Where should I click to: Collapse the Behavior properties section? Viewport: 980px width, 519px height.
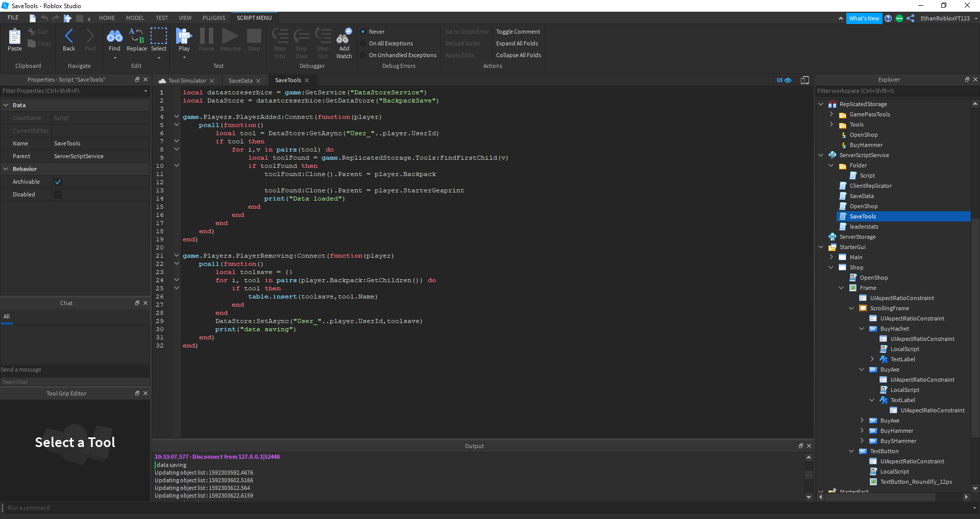[6, 169]
